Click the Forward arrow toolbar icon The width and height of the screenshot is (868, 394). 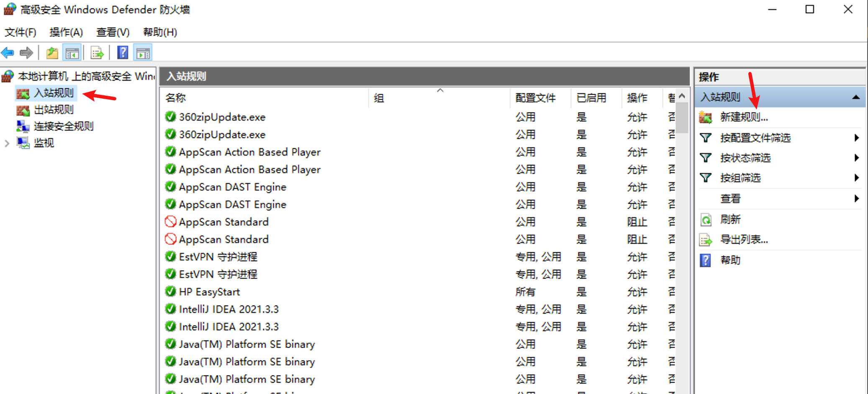(x=26, y=53)
